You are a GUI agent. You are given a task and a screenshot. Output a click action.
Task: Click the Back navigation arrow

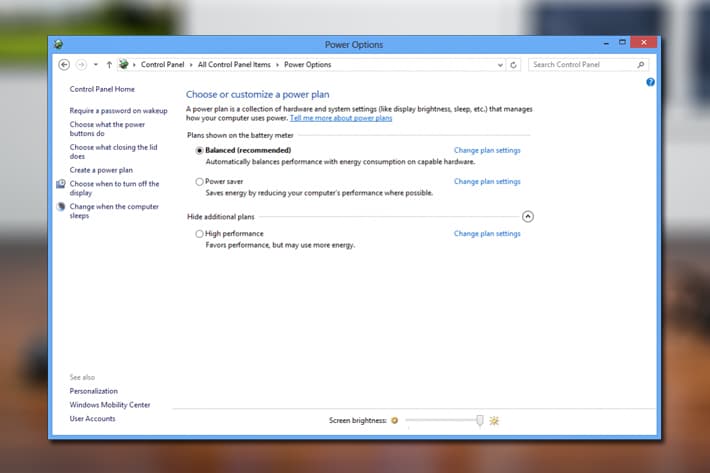pyautogui.click(x=64, y=65)
